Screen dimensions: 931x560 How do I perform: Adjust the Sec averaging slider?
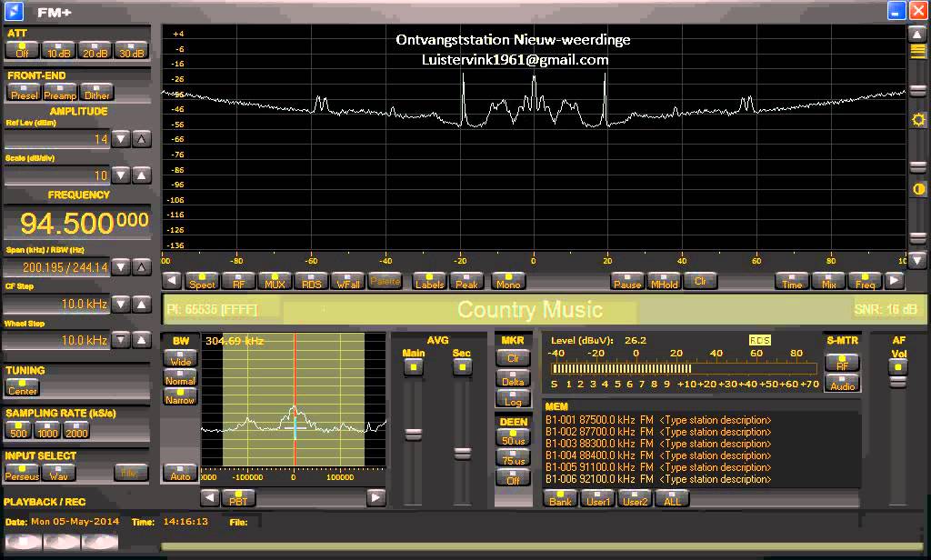(463, 454)
